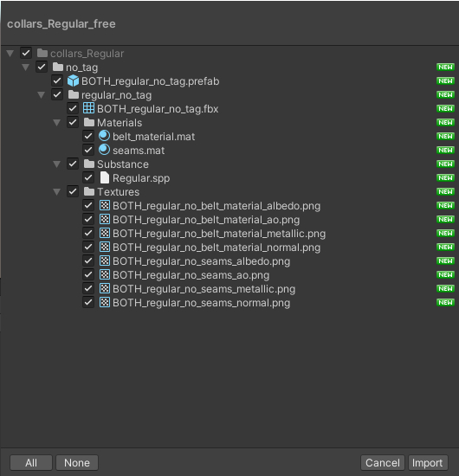Click the Import button
Image resolution: width=459 pixels, height=476 pixels.
(x=428, y=463)
